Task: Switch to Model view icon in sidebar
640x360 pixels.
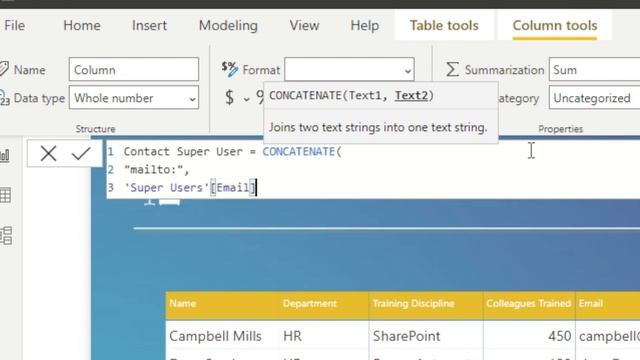Action: pos(6,236)
